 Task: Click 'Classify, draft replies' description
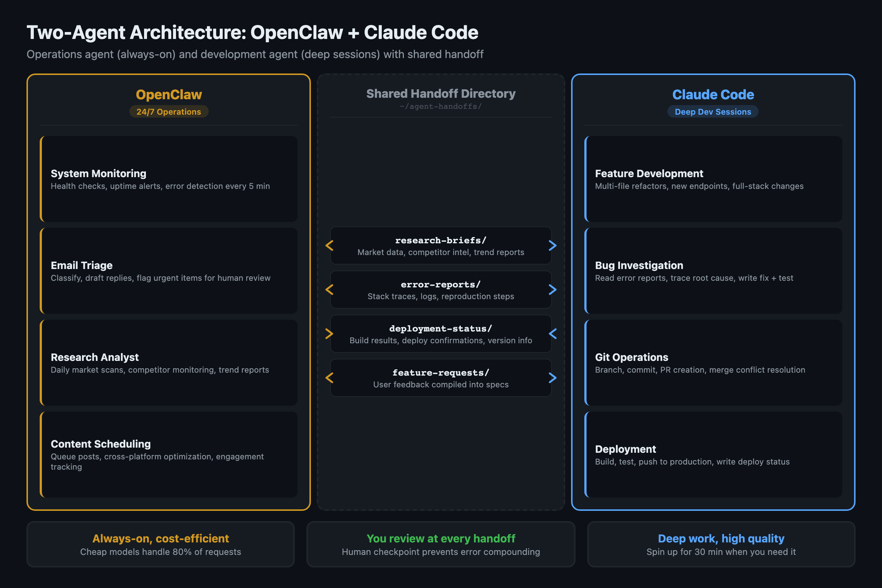pyautogui.click(x=161, y=278)
